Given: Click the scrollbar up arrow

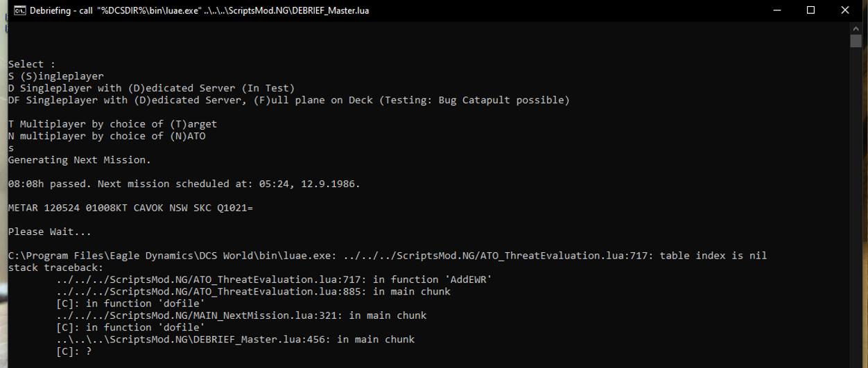Looking at the screenshot, I should pos(856,27).
